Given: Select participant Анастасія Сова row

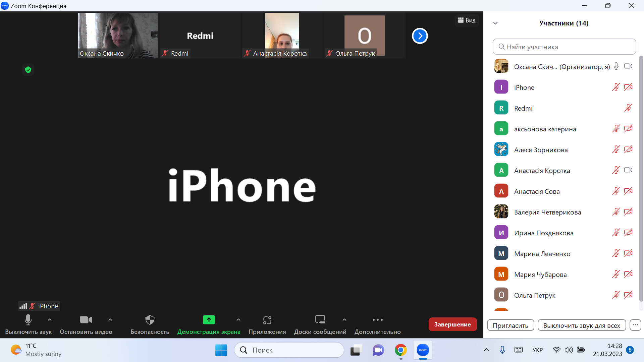Looking at the screenshot, I should [x=564, y=191].
